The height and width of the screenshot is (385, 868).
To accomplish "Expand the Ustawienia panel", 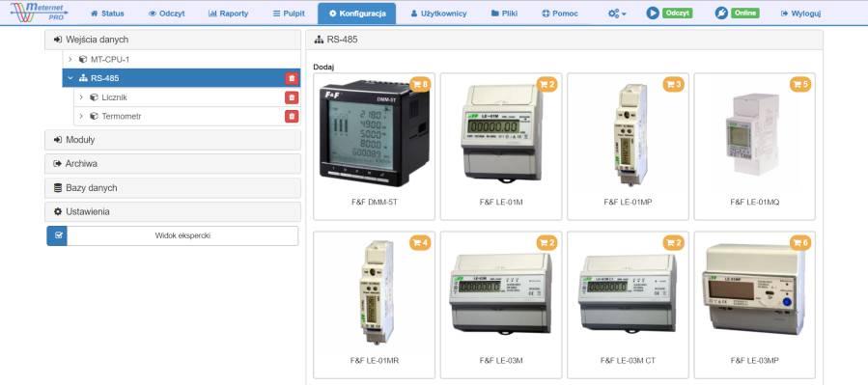I will tap(173, 211).
